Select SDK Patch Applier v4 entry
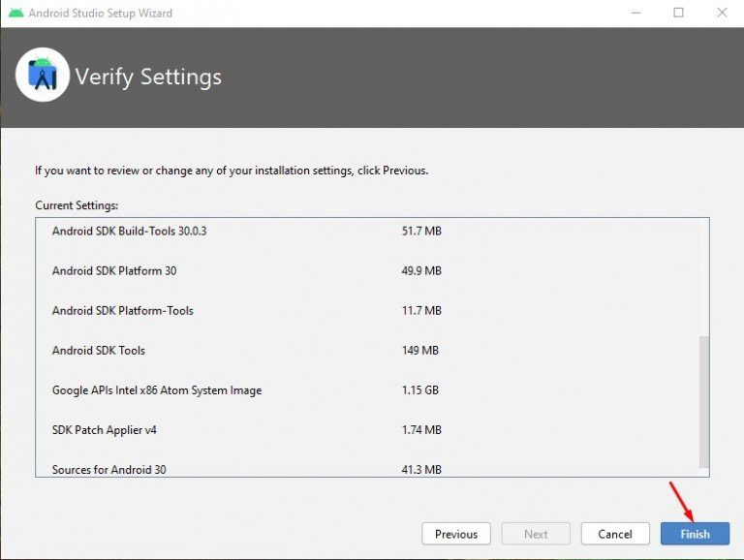744x560 pixels. coord(105,430)
